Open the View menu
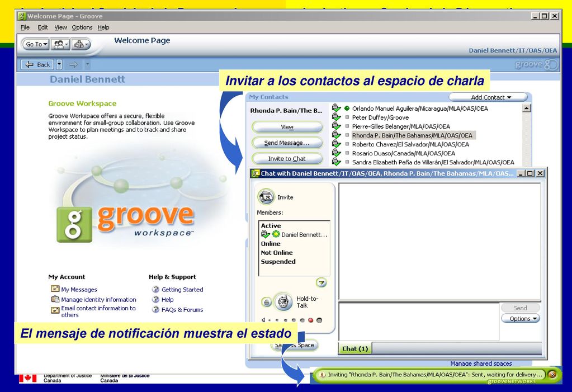The width and height of the screenshot is (572, 392). click(x=60, y=27)
